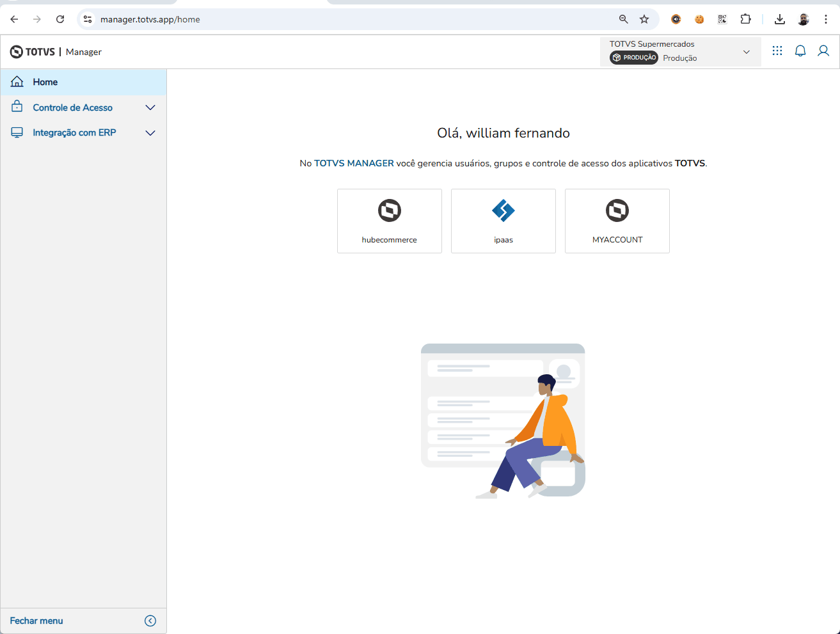Open the Chrome three-dot menu
The image size is (840, 634).
pyautogui.click(x=826, y=19)
